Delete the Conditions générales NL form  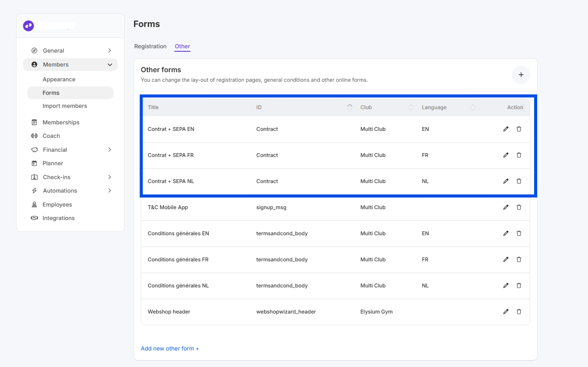pos(519,286)
